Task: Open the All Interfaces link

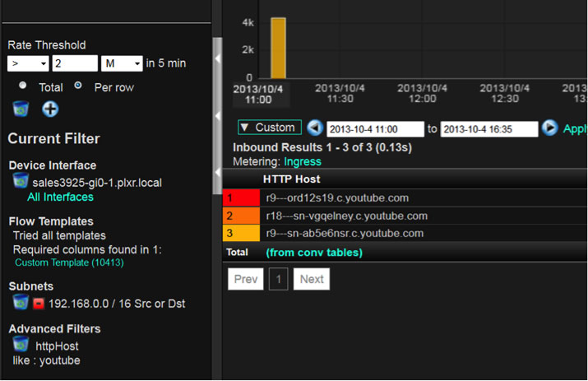Action: [x=60, y=197]
